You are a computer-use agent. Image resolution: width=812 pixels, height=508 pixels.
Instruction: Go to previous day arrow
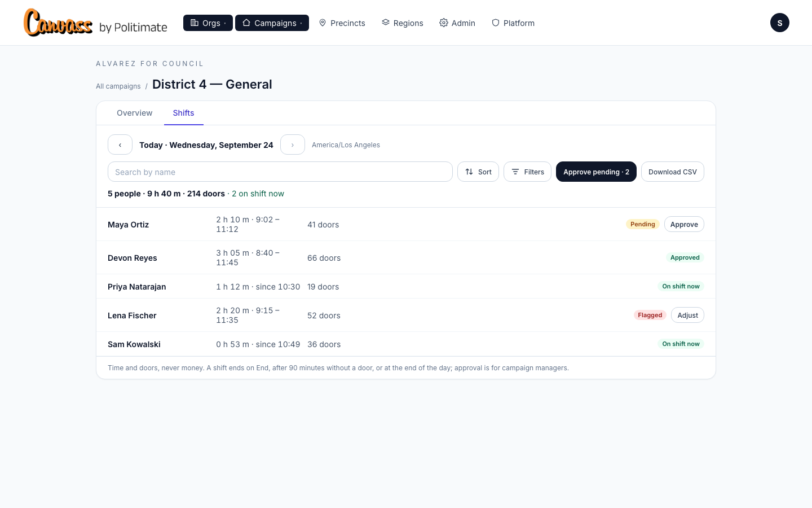tap(120, 144)
